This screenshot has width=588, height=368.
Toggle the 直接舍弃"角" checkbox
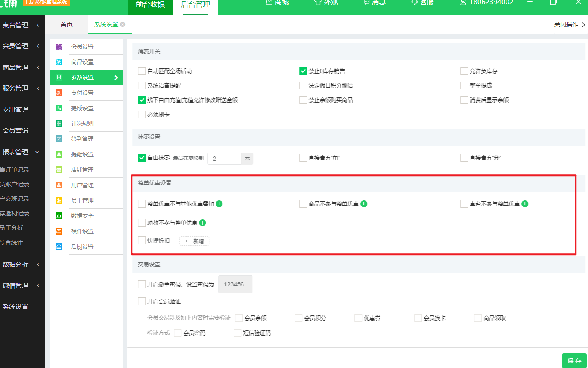point(303,157)
